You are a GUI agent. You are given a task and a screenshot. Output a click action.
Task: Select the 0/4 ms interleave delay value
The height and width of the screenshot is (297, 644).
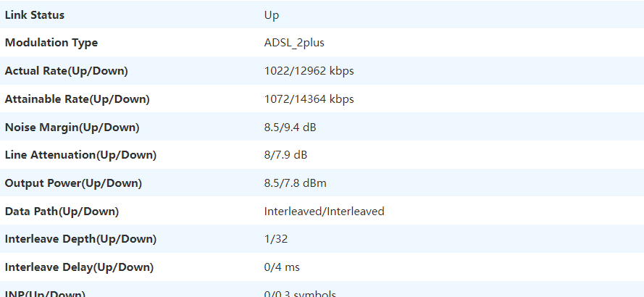[282, 267]
